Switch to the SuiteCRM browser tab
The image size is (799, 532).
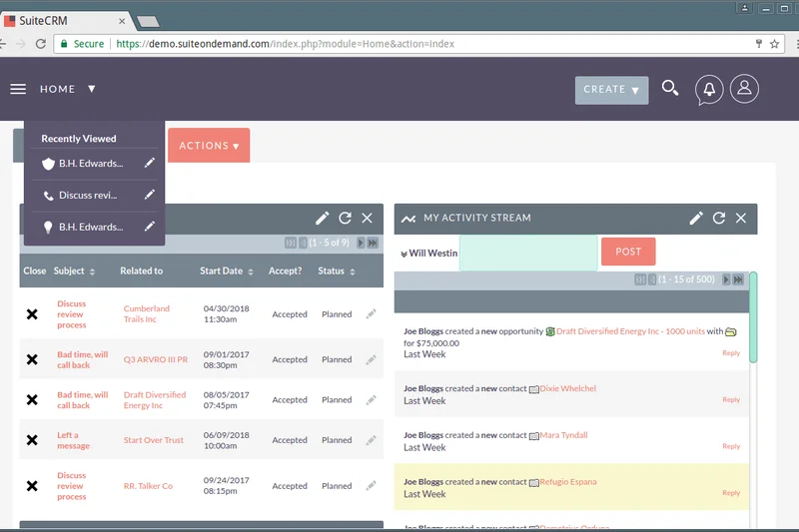pos(64,21)
